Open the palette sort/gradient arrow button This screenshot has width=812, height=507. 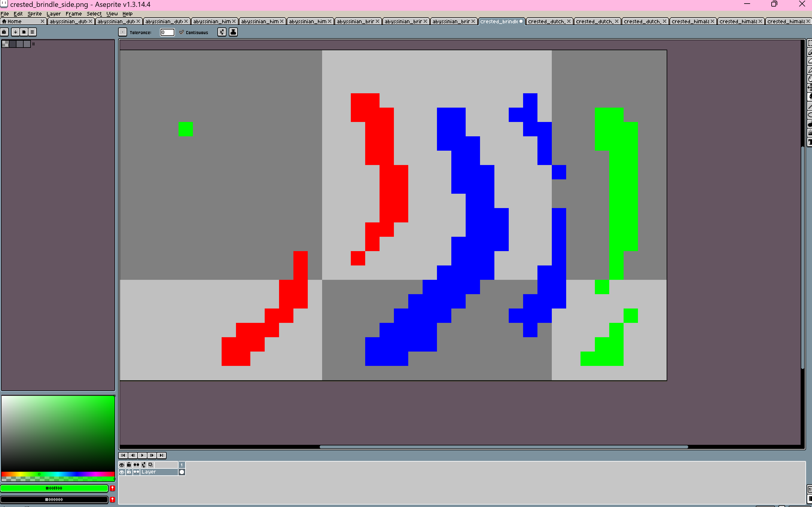pyautogui.click(x=16, y=32)
